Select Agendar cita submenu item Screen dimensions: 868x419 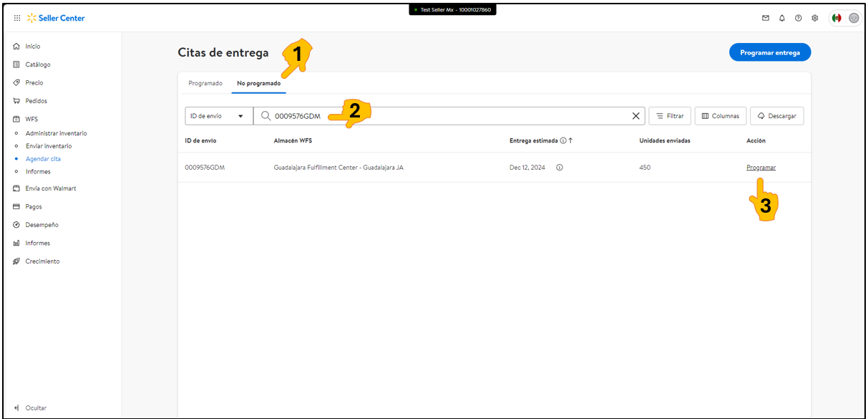point(43,159)
